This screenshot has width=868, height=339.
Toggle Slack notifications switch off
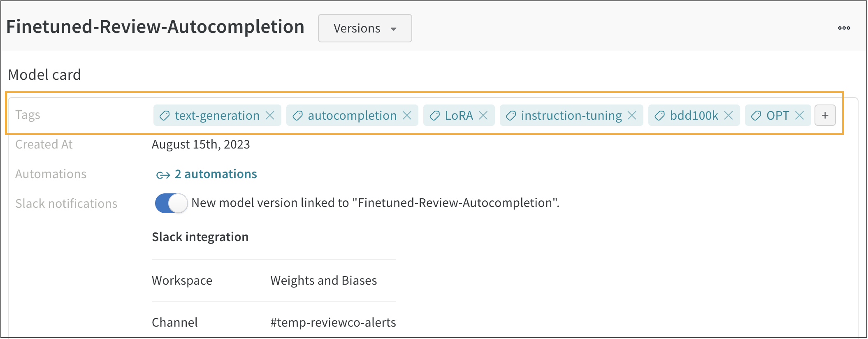coord(171,203)
